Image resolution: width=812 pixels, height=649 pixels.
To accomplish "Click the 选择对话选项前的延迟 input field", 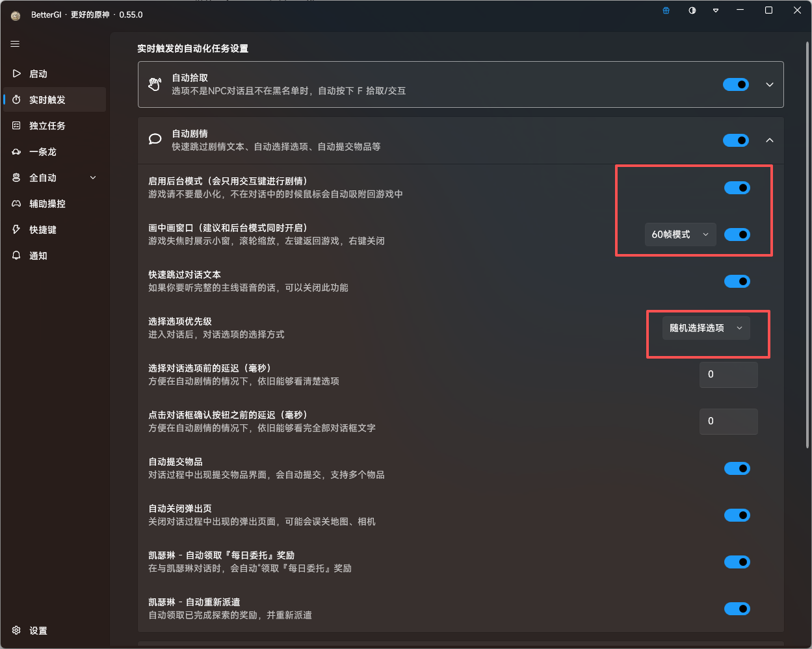I will [x=728, y=375].
